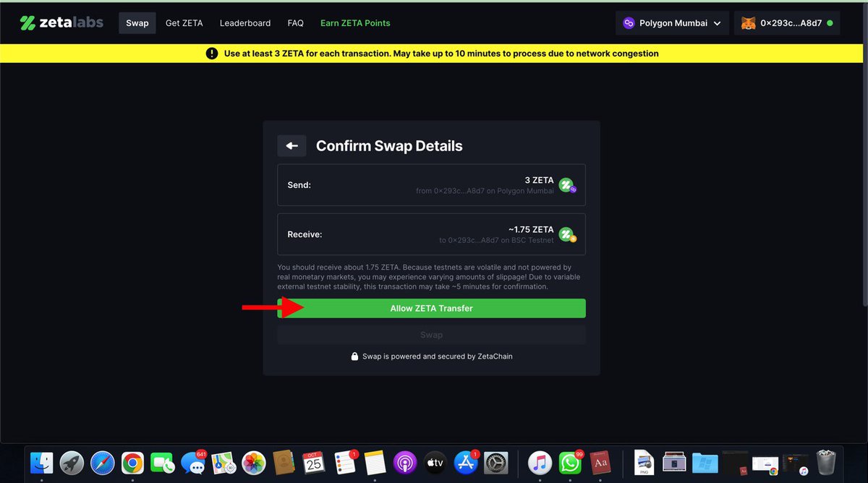Open Maps from the dock

point(223,462)
